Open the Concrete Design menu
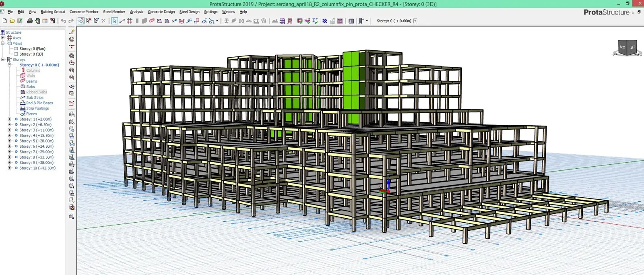This screenshot has width=644, height=275. (x=161, y=12)
